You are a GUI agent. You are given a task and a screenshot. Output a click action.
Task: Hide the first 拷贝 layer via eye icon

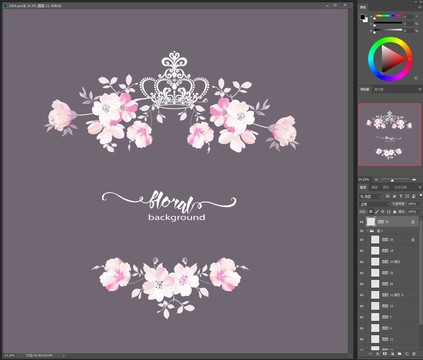click(x=362, y=262)
